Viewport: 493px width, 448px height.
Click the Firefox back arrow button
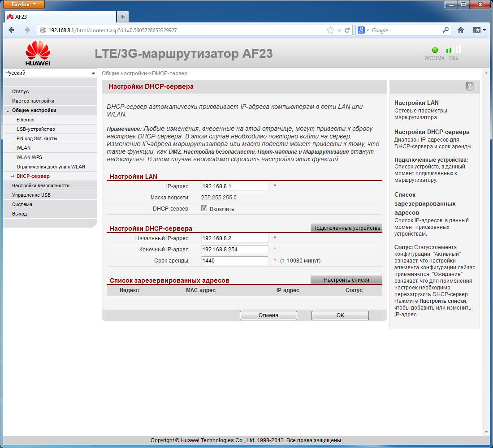click(x=11, y=30)
